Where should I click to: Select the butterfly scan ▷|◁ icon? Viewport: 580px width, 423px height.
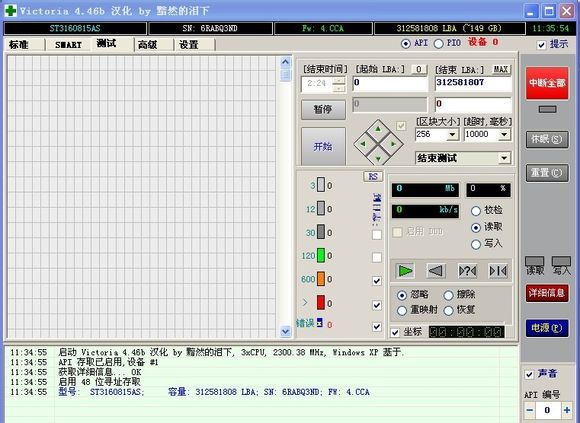pyautogui.click(x=498, y=271)
